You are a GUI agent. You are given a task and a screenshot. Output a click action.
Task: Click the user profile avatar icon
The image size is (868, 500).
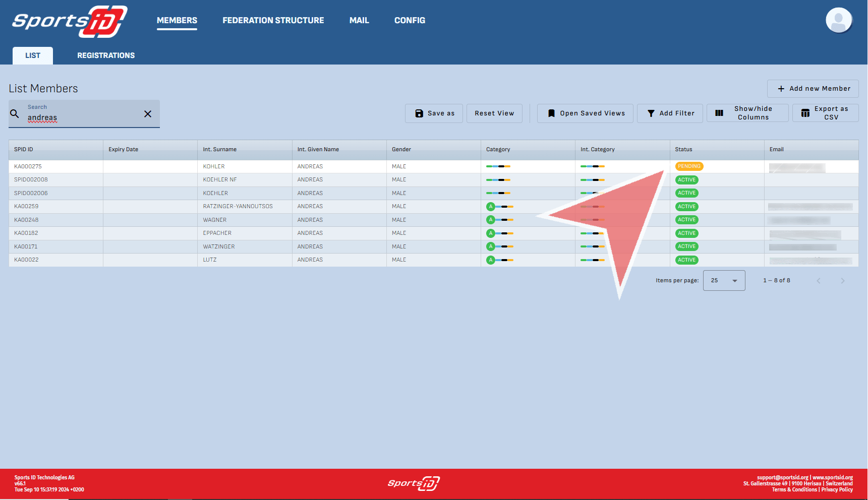click(838, 21)
